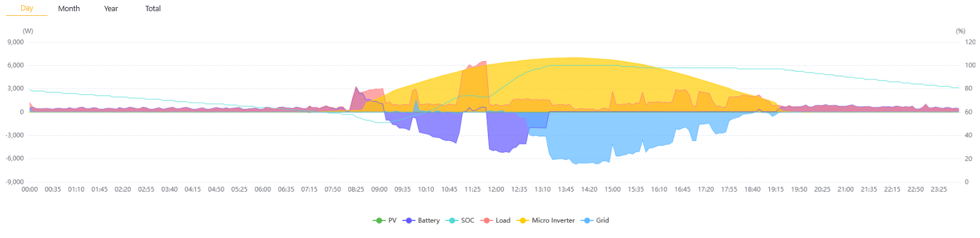Click the 100 percent label on right axis

pyautogui.click(x=970, y=65)
